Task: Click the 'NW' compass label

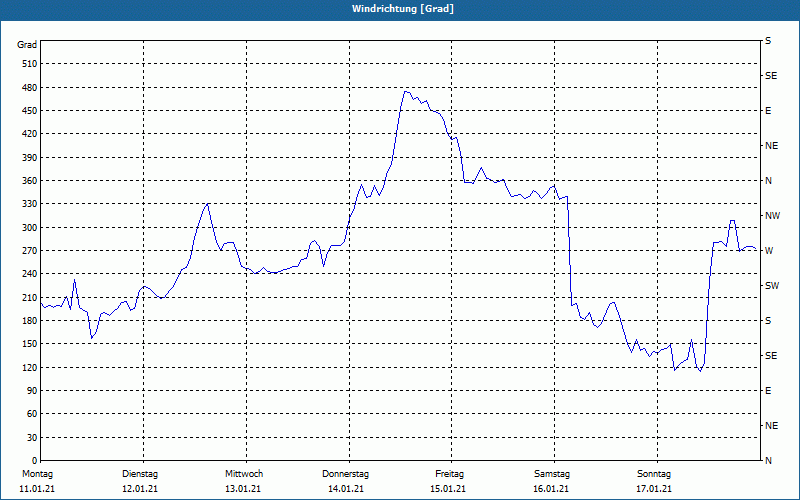Action: [x=772, y=216]
